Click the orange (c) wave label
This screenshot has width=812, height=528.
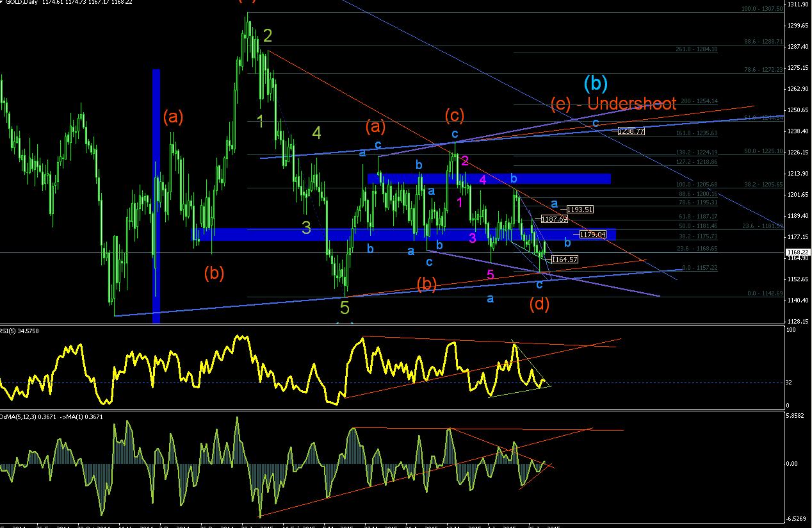455,117
